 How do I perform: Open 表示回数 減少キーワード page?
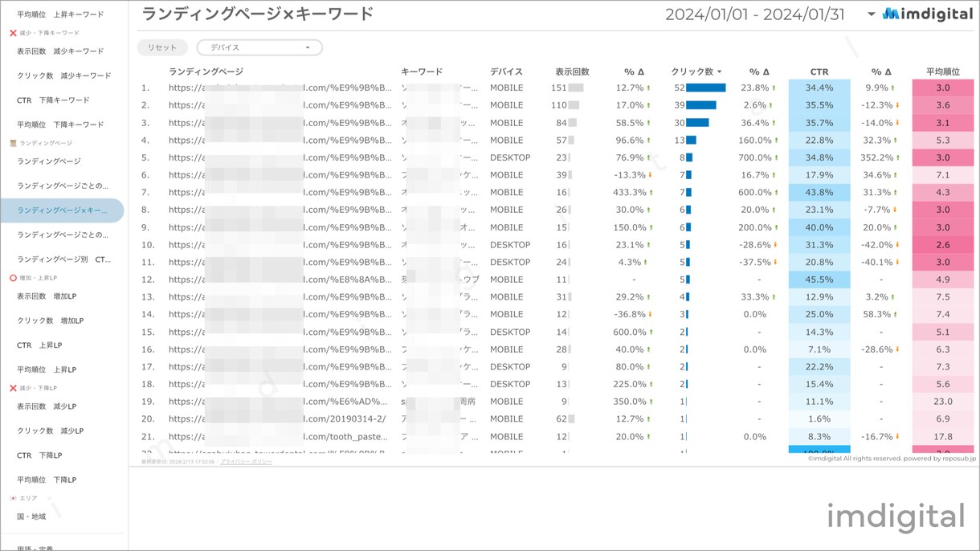[x=60, y=51]
